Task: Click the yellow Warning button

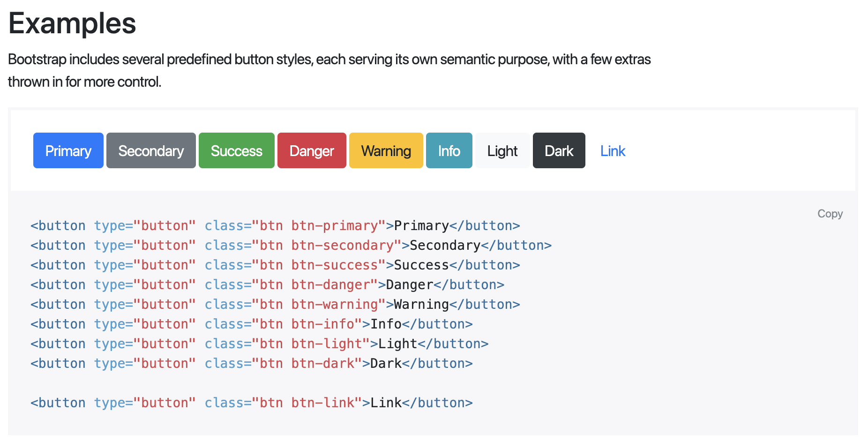Action: (x=386, y=150)
